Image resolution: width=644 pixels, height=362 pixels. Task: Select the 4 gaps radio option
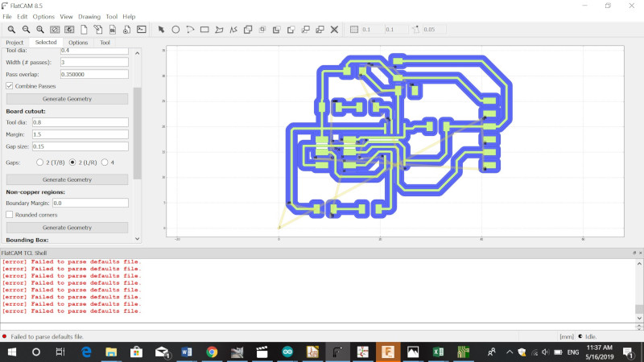pos(105,162)
